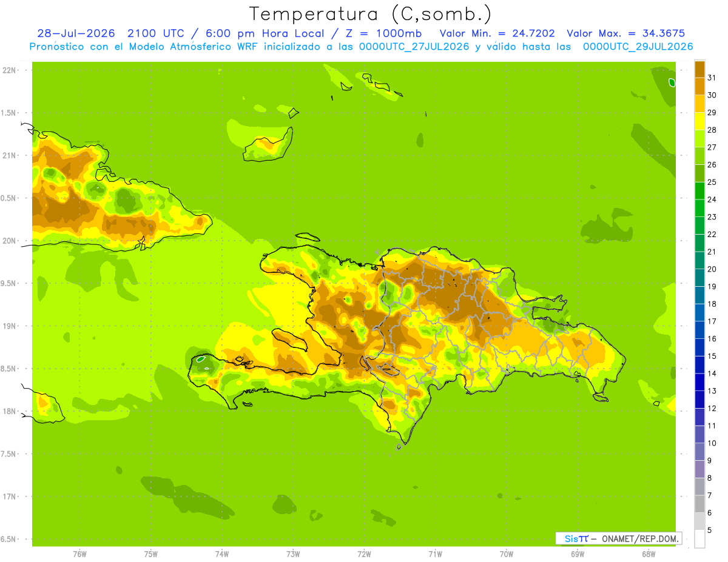This screenshot has height=562, width=728.
Task: Click the "20" colorbar scale label
Action: click(x=712, y=269)
